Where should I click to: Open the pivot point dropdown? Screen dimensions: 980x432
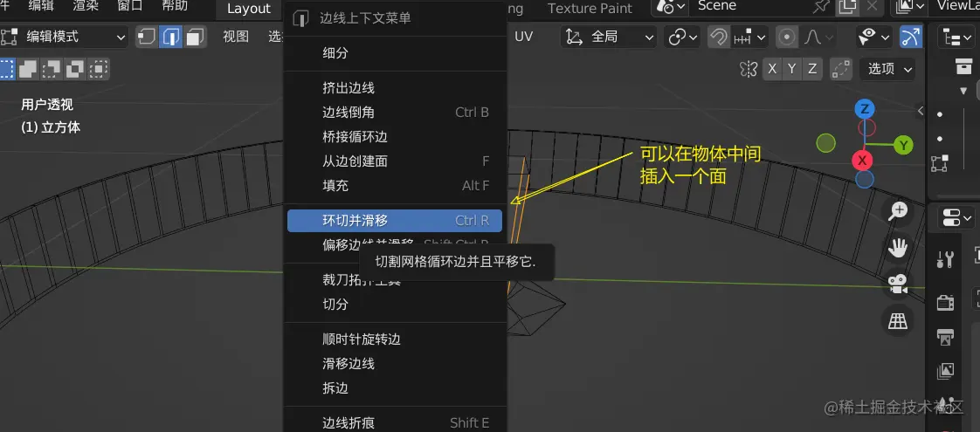tap(682, 37)
